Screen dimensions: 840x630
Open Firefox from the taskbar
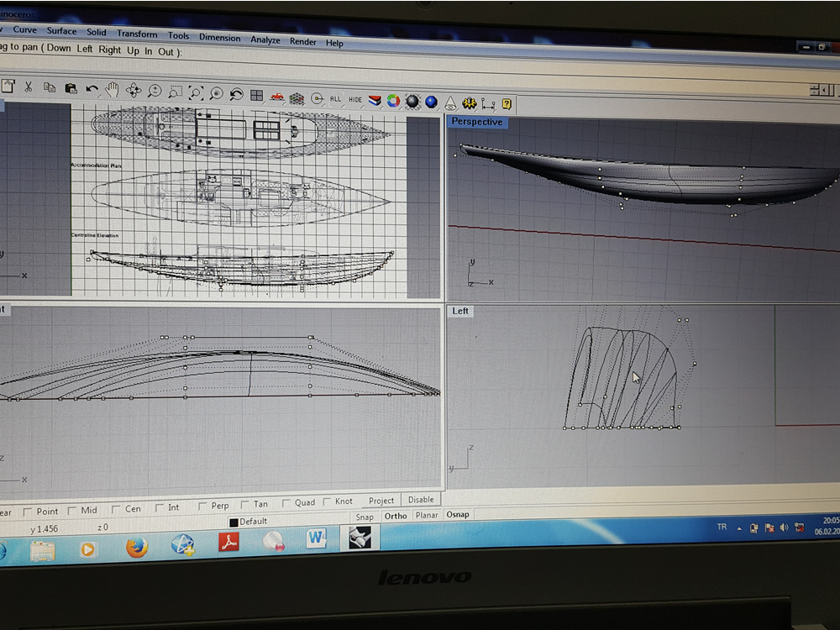[x=137, y=547]
